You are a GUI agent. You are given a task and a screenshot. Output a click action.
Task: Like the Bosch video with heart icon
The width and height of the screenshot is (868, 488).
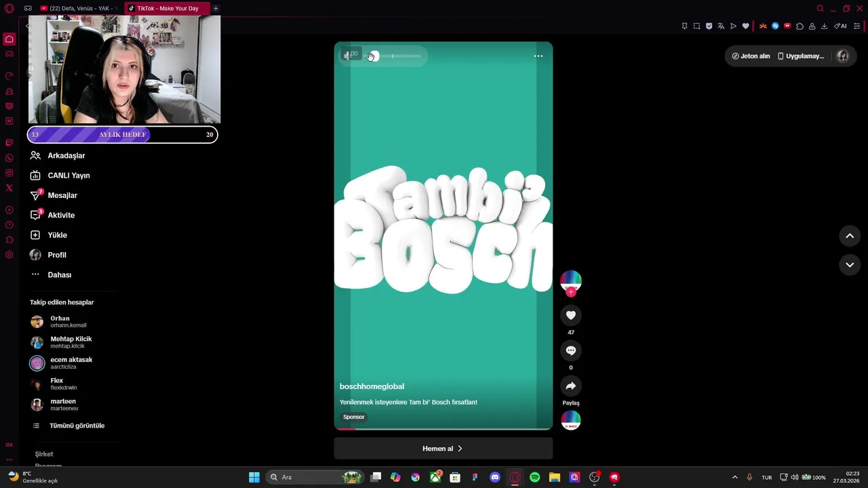(571, 315)
